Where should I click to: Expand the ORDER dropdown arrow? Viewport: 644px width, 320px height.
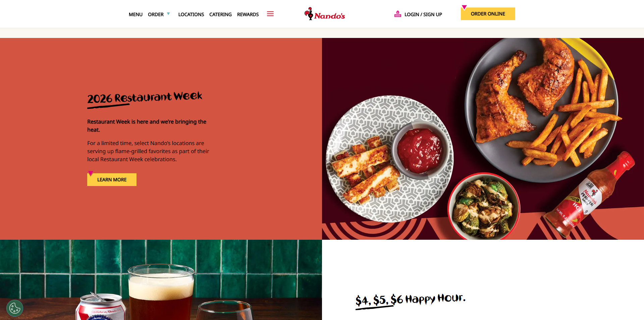pos(168,14)
